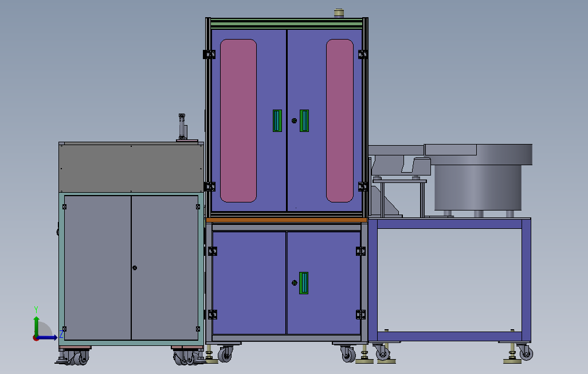Image resolution: width=588 pixels, height=374 pixels.
Task: Pick the left green handle on upper doors
Action: [x=277, y=120]
